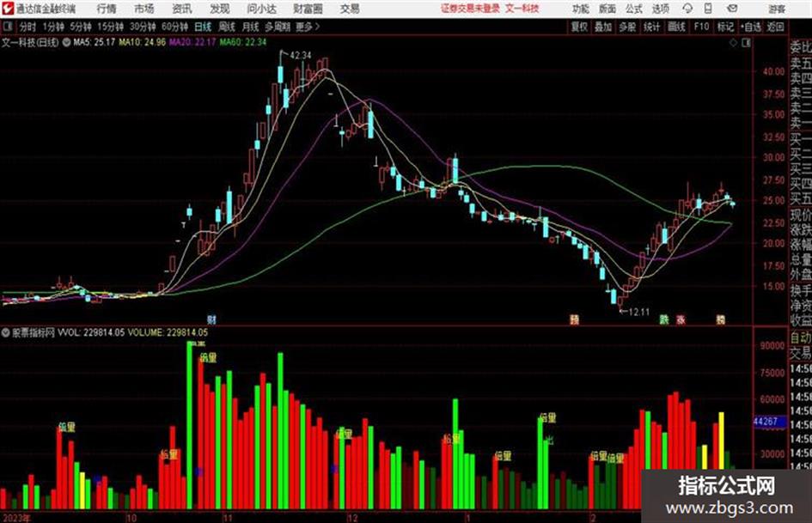This screenshot has height=523, width=812.
Task: Switch to the 分时 period tab
Action: coord(28,27)
